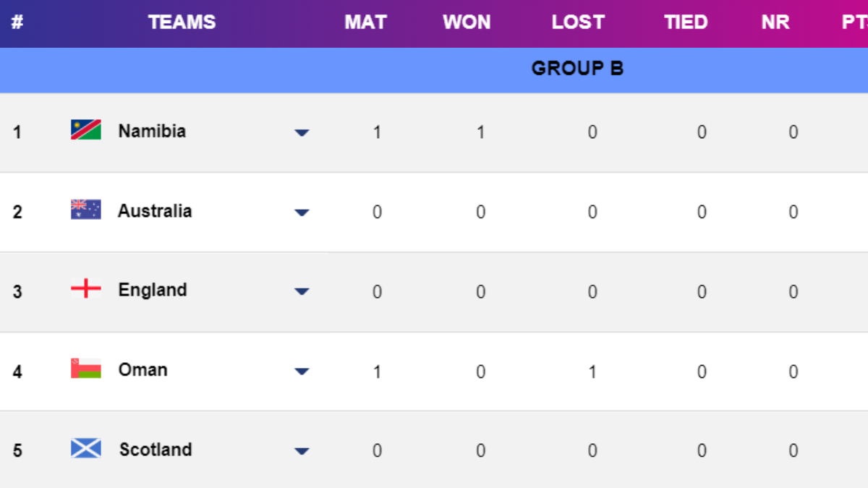Click the Scotland flag icon
This screenshot has height=488, width=868.
[85, 448]
